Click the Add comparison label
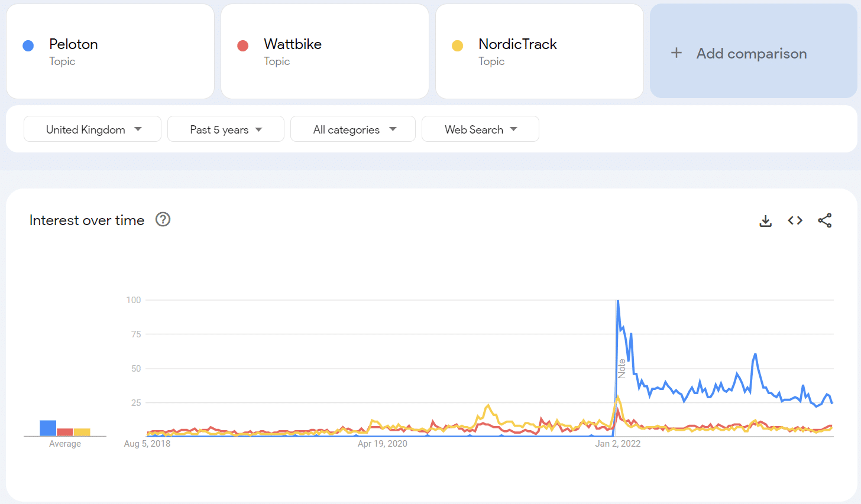The image size is (861, 504). tap(752, 54)
